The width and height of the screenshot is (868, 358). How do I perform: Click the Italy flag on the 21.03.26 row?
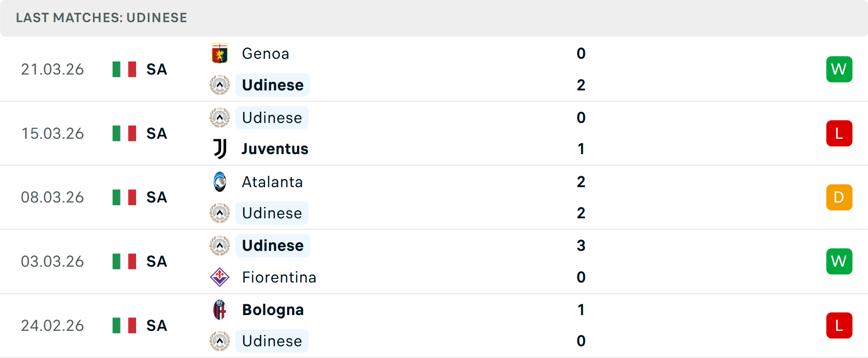pyautogui.click(x=124, y=69)
